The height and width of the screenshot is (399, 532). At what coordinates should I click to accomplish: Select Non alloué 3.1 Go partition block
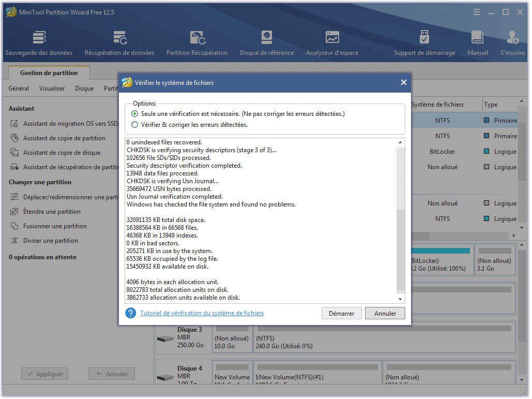495,260
